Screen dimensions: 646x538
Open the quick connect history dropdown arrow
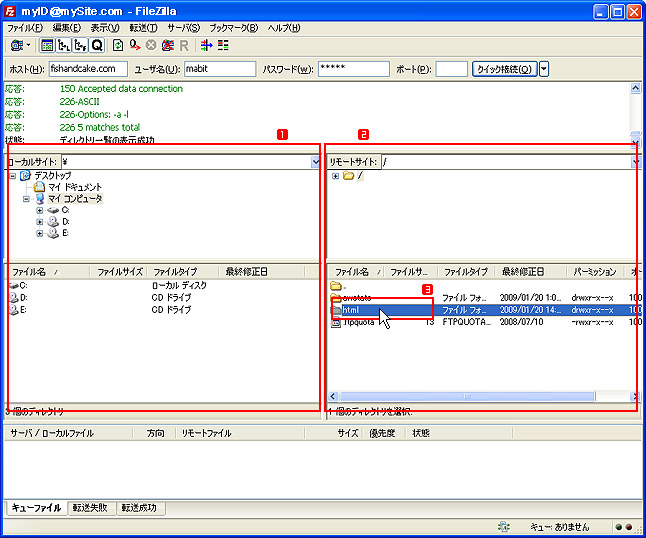coord(545,69)
